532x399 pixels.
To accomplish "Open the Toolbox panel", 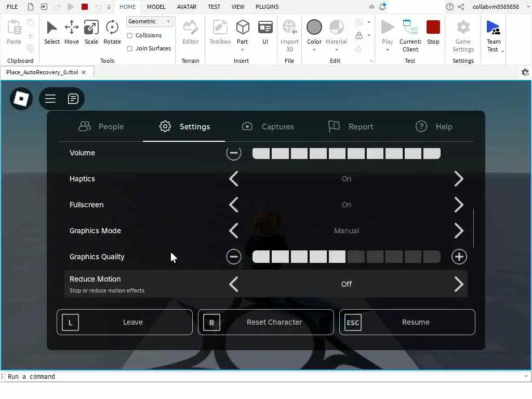I will point(220,32).
